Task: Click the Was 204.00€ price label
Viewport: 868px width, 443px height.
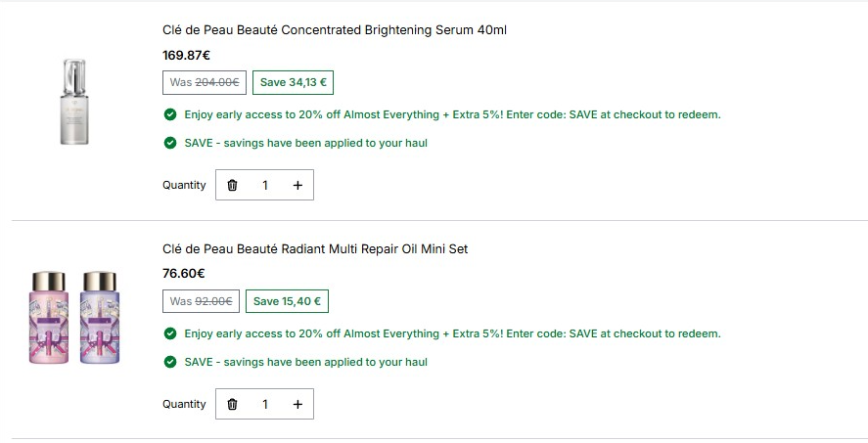Action: [205, 82]
